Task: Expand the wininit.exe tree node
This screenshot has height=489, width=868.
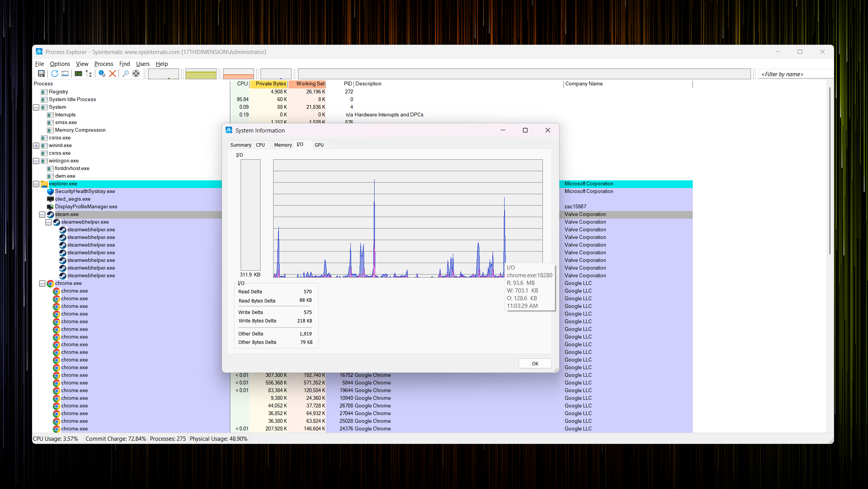Action: click(x=36, y=146)
